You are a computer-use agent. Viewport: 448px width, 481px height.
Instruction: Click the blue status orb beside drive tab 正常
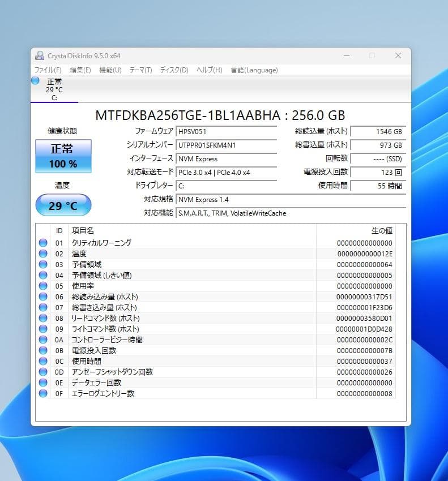pos(35,81)
